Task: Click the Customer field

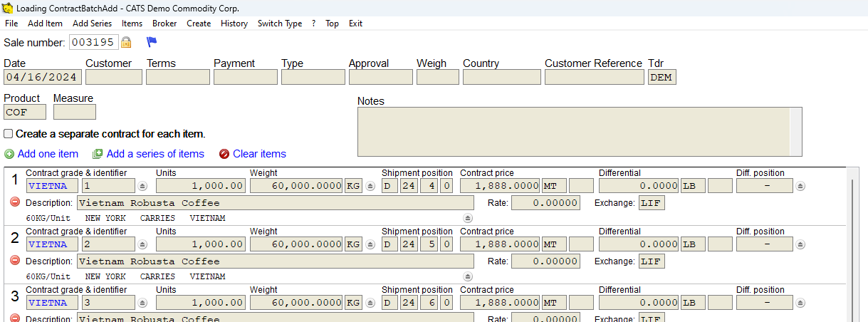Action: (114, 78)
